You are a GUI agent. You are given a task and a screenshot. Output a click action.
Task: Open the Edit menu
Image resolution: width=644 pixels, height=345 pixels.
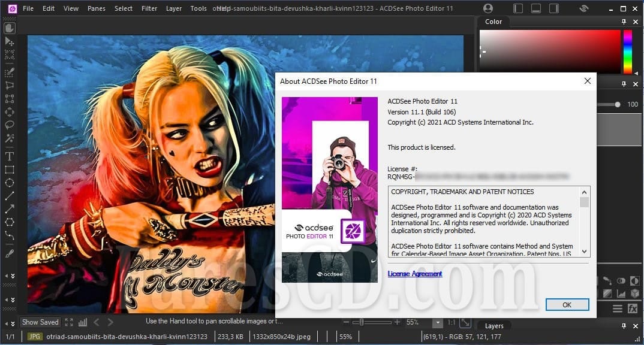tap(49, 8)
